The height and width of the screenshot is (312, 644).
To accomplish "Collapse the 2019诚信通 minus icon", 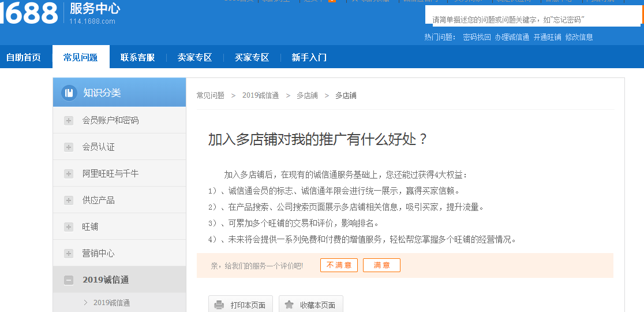I will click(69, 280).
